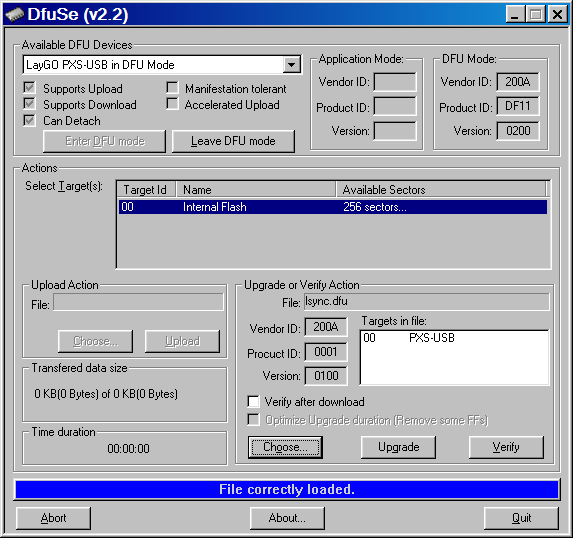
Task: Click Leave DFU mode button
Action: coord(233,141)
